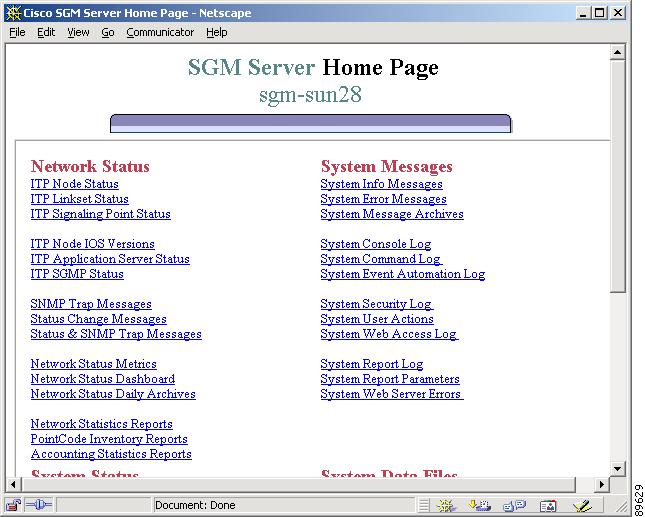Screen dimensions: 645x517
Task: Open System Web Server Errors link
Action: (392, 394)
